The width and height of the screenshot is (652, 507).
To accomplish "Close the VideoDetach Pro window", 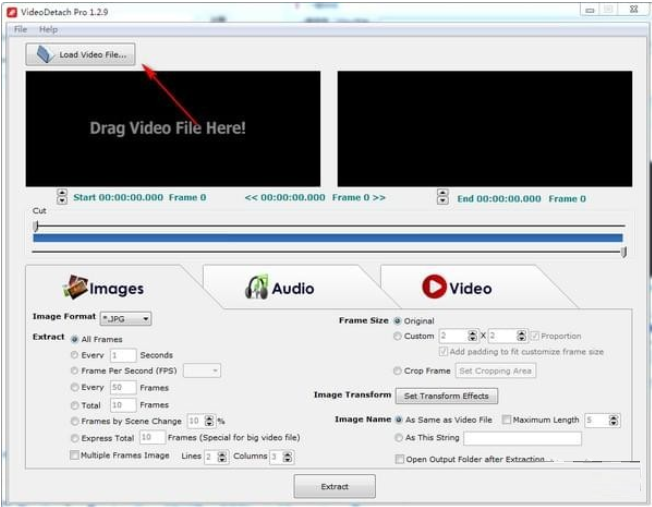I will click(x=634, y=10).
